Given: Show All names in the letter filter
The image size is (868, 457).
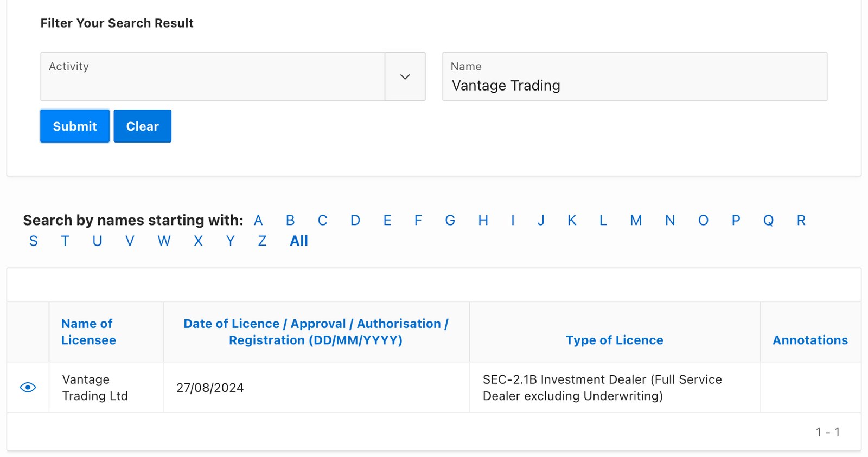Looking at the screenshot, I should (299, 241).
